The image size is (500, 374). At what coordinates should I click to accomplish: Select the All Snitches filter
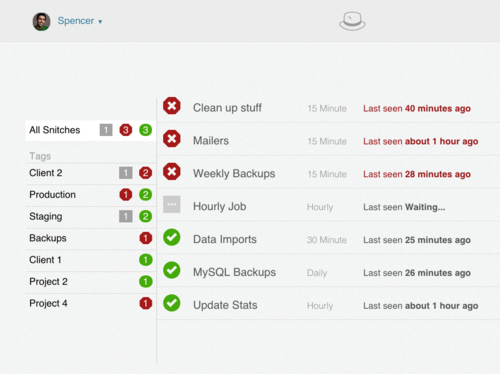(x=91, y=130)
